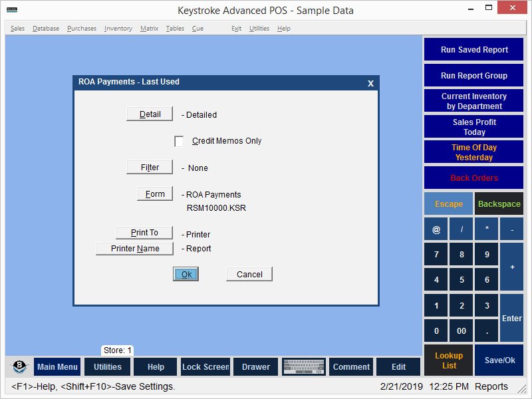Image resolution: width=532 pixels, height=399 pixels.
Task: Click Exit in the menu bar
Action: coord(237,29)
